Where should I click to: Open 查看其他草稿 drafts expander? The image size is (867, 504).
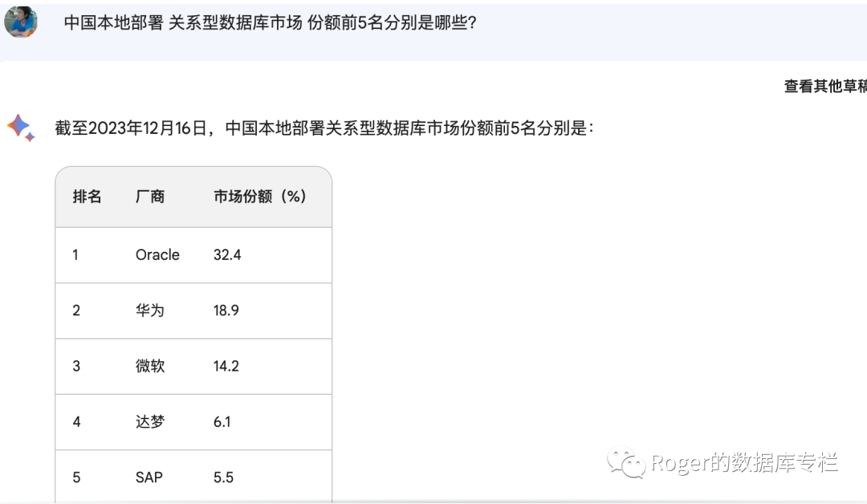click(825, 86)
